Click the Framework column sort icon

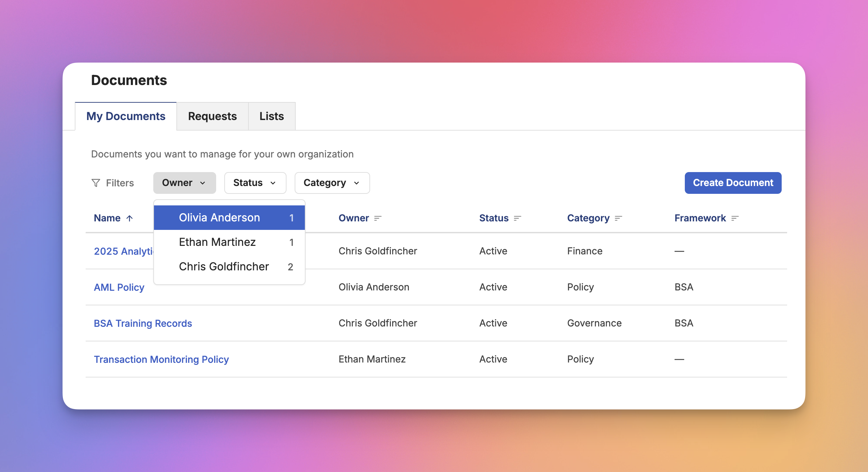(735, 218)
